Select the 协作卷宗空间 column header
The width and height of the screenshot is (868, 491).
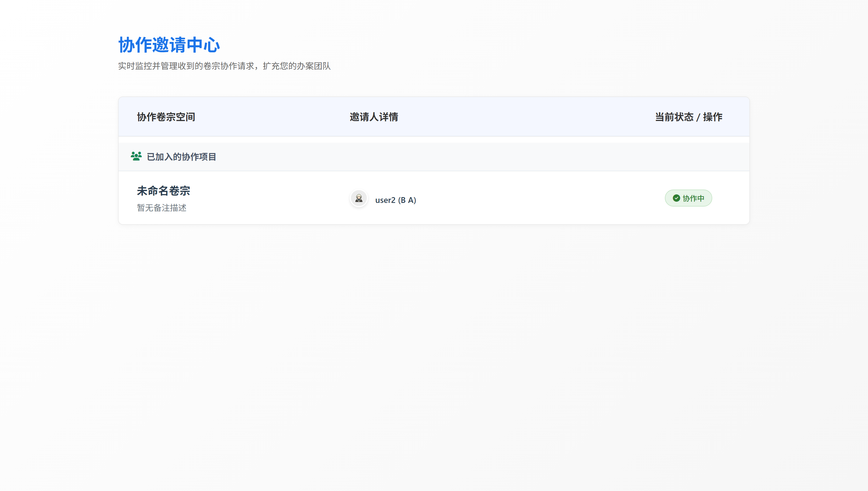tap(166, 117)
